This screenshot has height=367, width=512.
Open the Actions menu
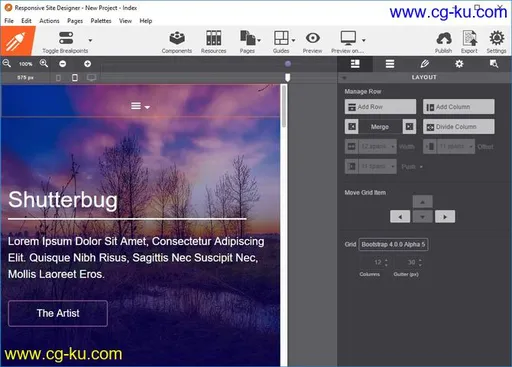click(x=49, y=21)
